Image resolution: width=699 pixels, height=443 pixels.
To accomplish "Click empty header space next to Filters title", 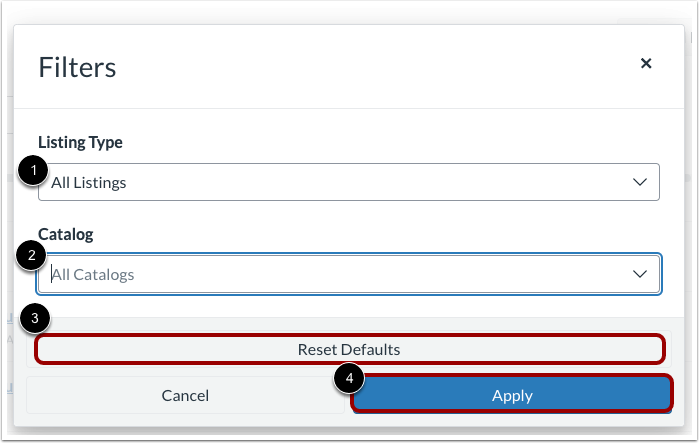I will click(x=380, y=67).
